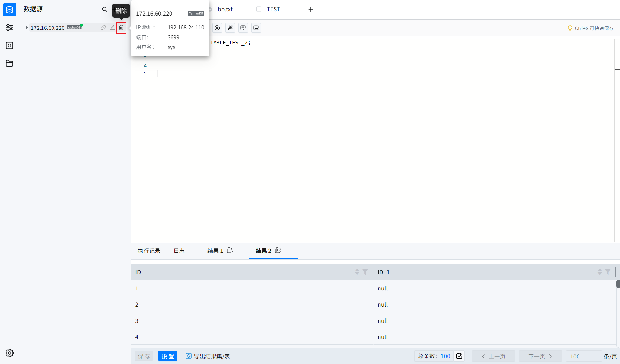Disconnect the 172.16.60.220 data source

click(103, 28)
